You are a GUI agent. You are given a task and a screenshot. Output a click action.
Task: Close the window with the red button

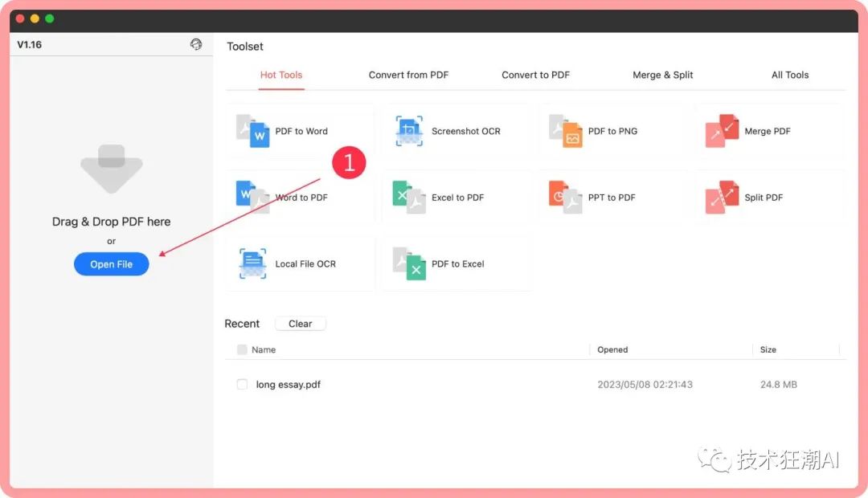(20, 18)
